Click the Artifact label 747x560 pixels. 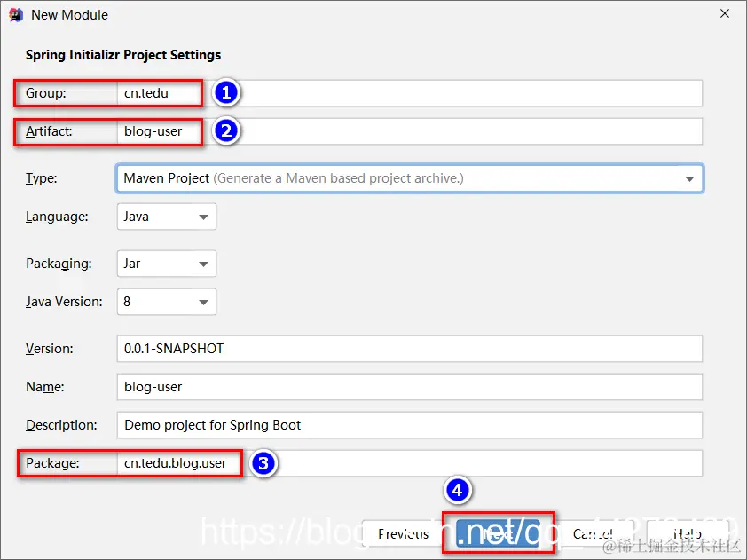(x=49, y=131)
